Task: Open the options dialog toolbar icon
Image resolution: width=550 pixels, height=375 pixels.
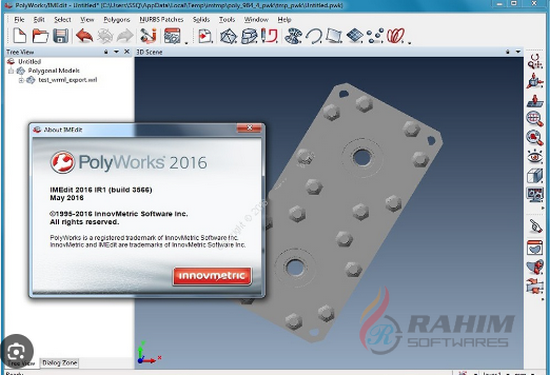Action: pyautogui.click(x=172, y=36)
